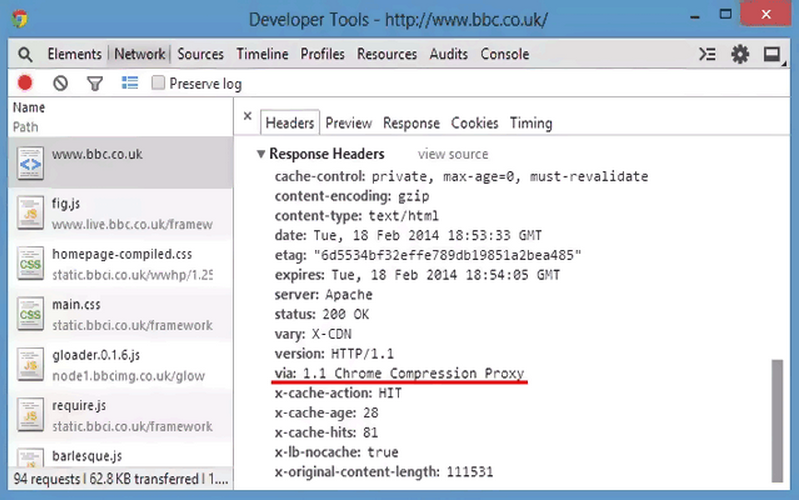The image size is (800, 502).
Task: Click the content-type: text/html line
Action: [357, 216]
